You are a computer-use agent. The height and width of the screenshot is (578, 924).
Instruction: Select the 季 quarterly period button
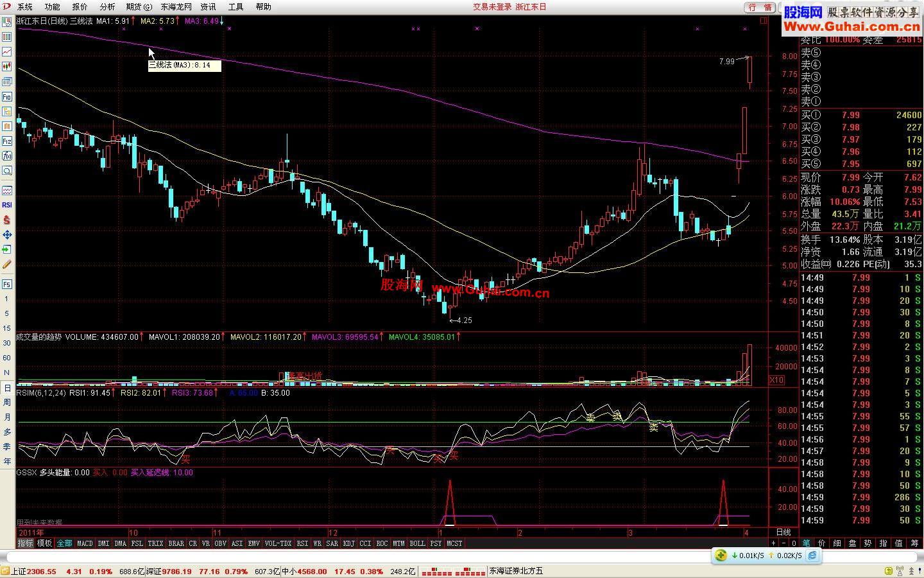coord(7,446)
